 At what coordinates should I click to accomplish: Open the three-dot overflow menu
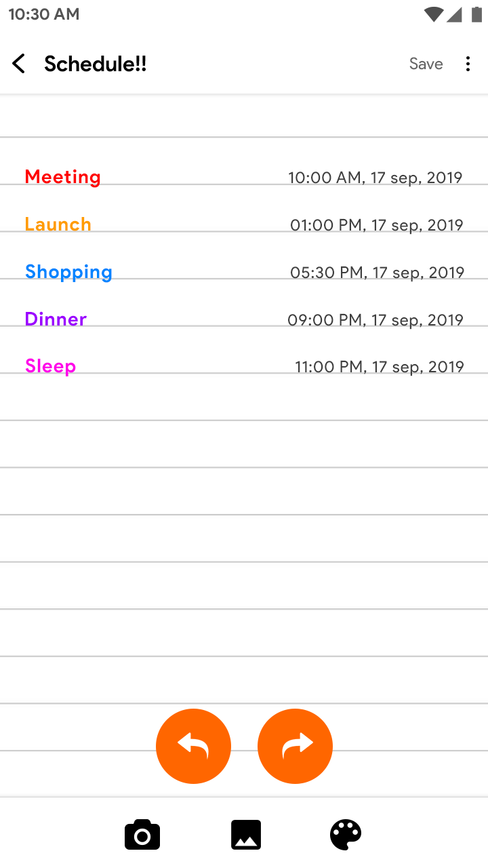[468, 64]
